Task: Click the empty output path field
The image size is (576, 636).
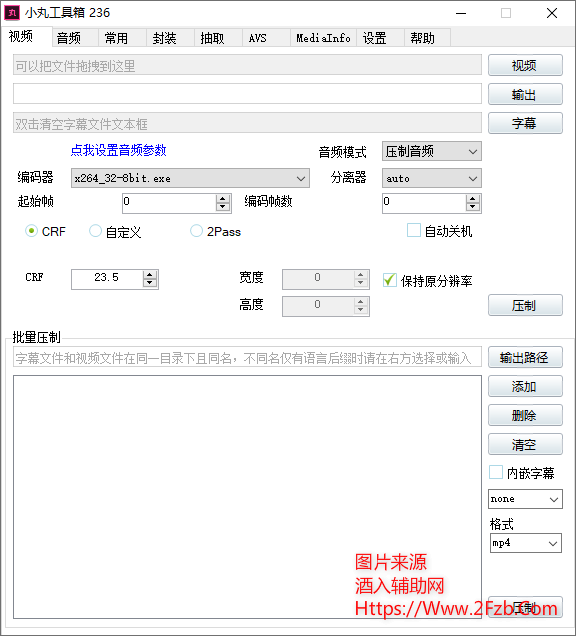Action: pyautogui.click(x=247, y=94)
